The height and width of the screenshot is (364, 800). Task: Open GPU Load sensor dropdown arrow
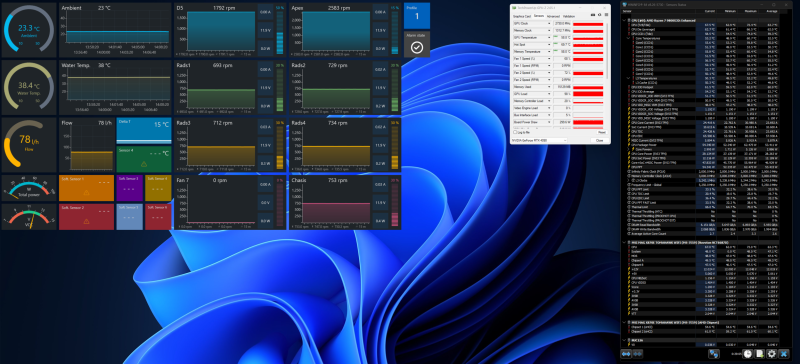(x=549, y=94)
